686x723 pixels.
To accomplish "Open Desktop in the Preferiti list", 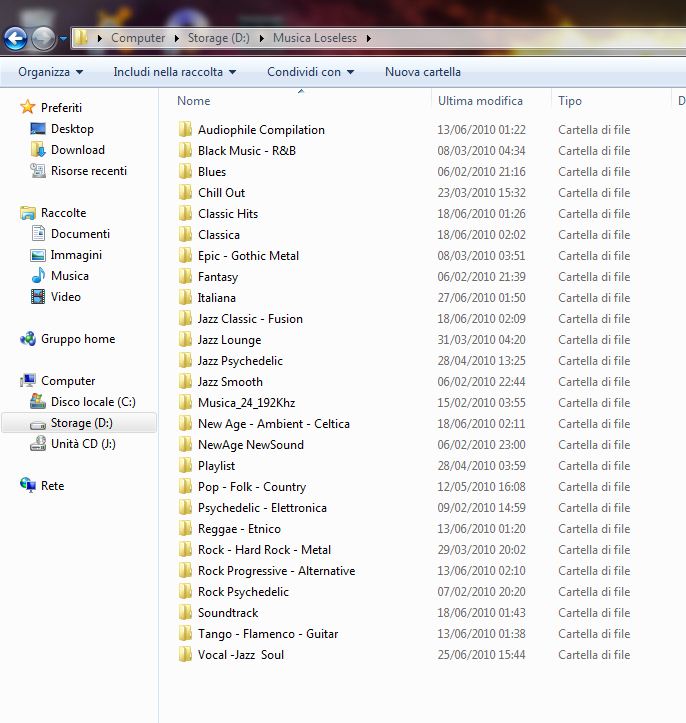I will click(x=72, y=129).
